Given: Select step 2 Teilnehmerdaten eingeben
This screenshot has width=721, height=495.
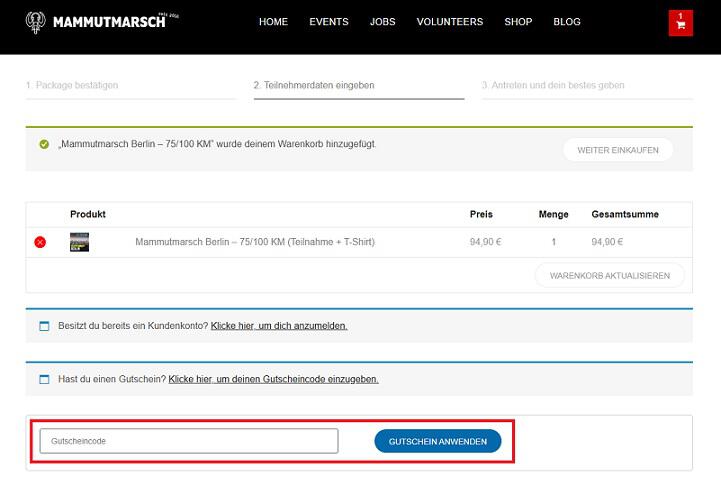Looking at the screenshot, I should [x=314, y=85].
